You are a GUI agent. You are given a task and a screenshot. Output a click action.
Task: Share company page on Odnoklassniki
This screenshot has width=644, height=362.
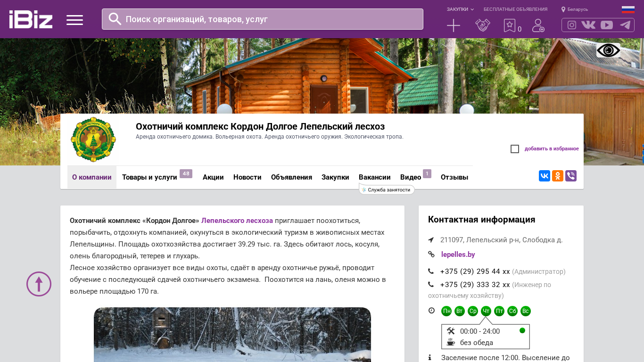point(558,176)
